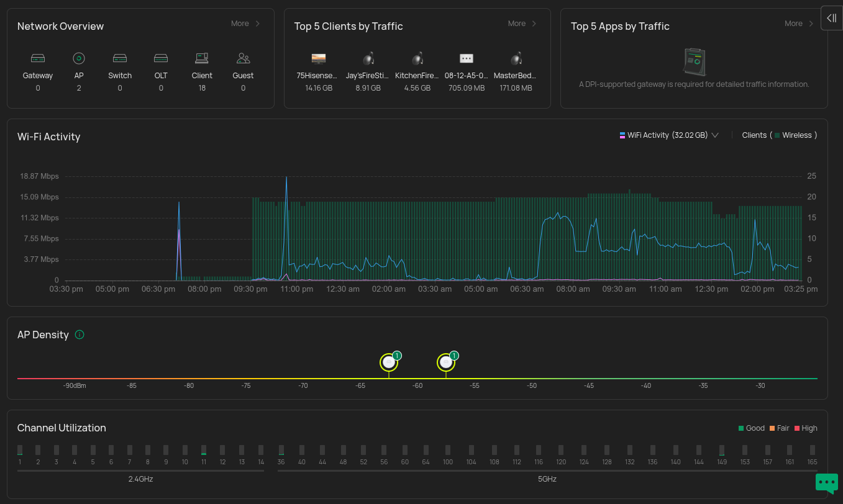Open the Client icon in Network Overview
Image resolution: width=843 pixels, height=504 pixels.
(x=202, y=58)
